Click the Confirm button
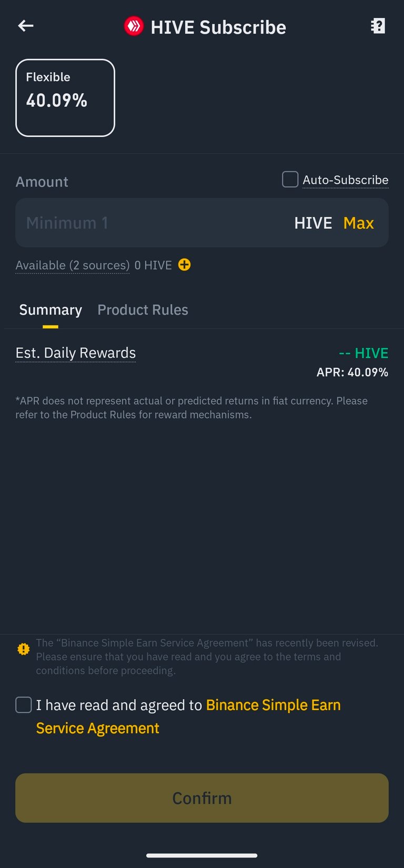This screenshot has height=868, width=404. coord(202,798)
